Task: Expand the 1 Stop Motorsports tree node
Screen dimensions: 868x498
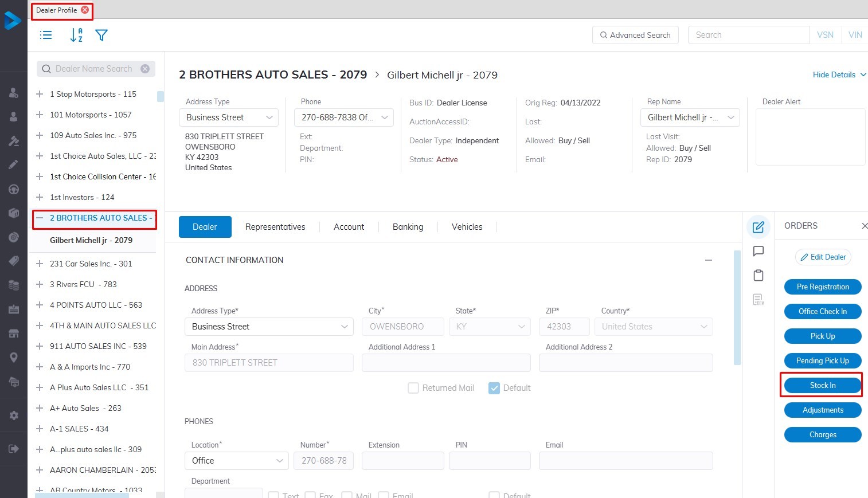Action: pyautogui.click(x=40, y=94)
